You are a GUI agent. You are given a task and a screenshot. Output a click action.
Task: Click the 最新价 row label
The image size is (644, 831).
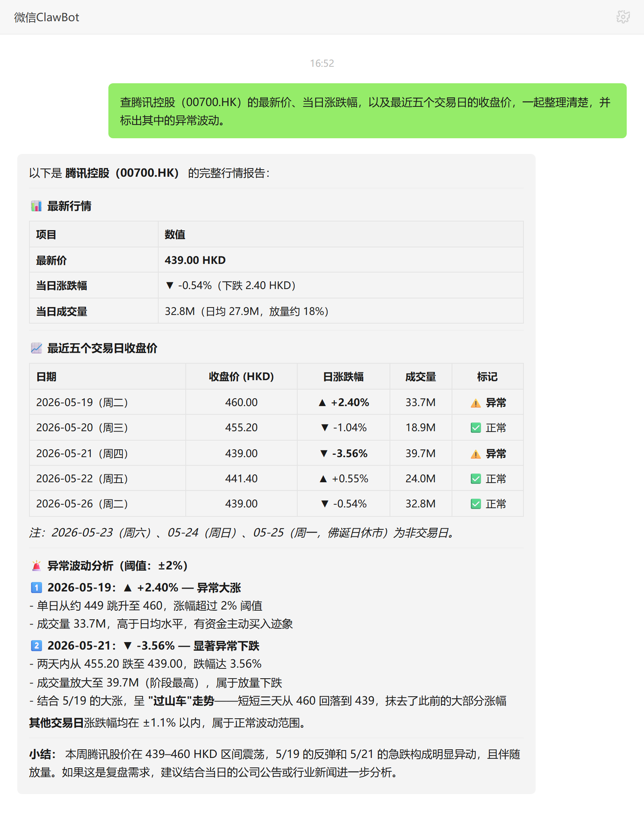point(51,260)
